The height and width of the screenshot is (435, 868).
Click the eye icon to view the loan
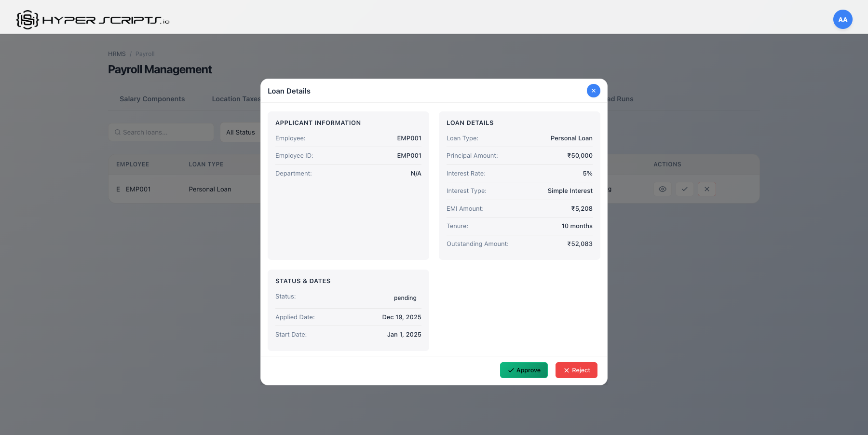coord(663,189)
